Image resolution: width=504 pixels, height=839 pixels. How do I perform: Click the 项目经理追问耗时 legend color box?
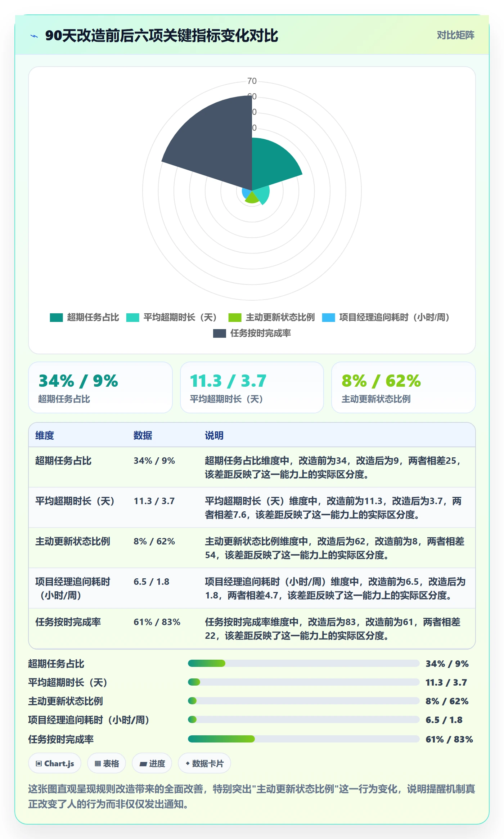click(328, 318)
